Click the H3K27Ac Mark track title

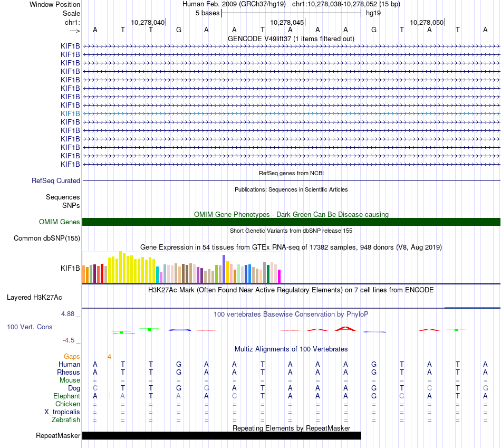click(291, 290)
